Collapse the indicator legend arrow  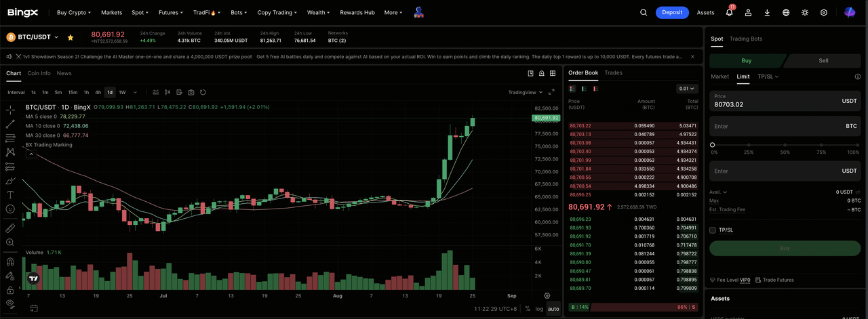click(31, 154)
